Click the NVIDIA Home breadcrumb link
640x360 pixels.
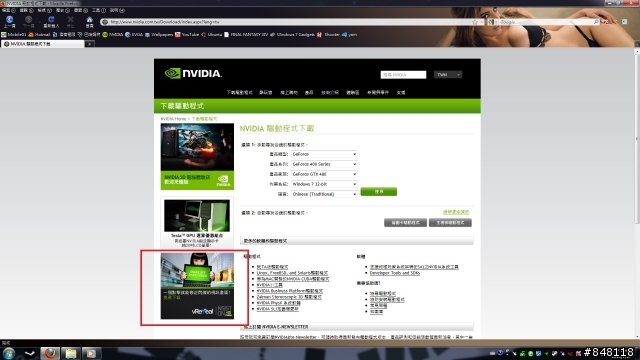[x=173, y=119]
